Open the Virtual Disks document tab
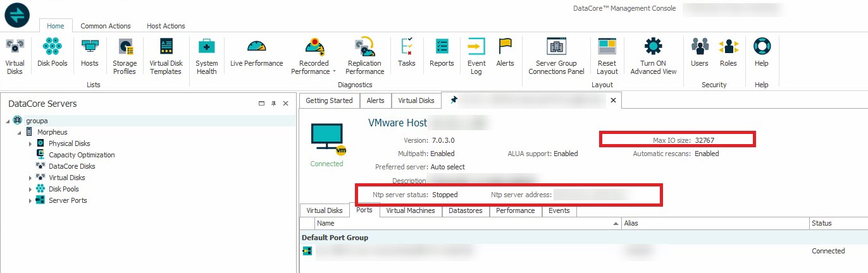 416,100
